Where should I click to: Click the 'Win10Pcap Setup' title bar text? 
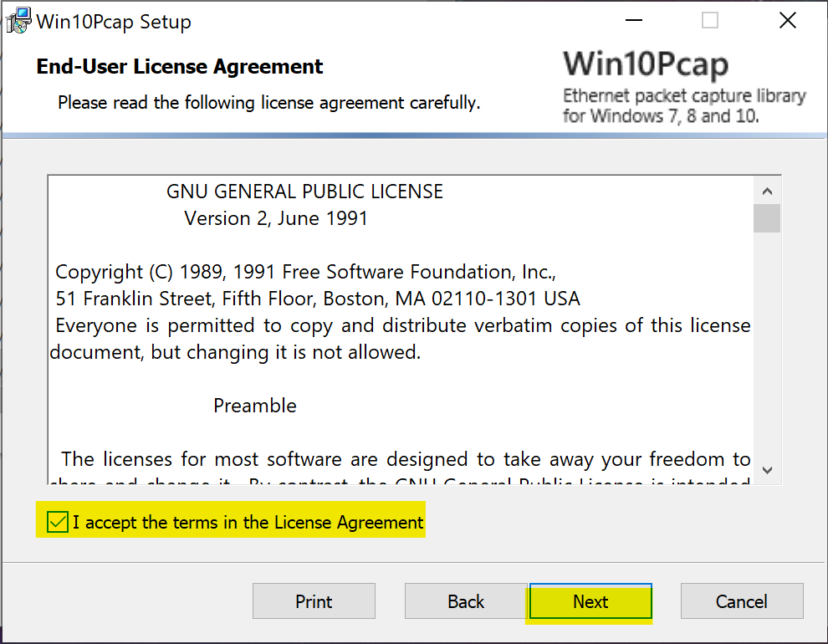(x=114, y=22)
